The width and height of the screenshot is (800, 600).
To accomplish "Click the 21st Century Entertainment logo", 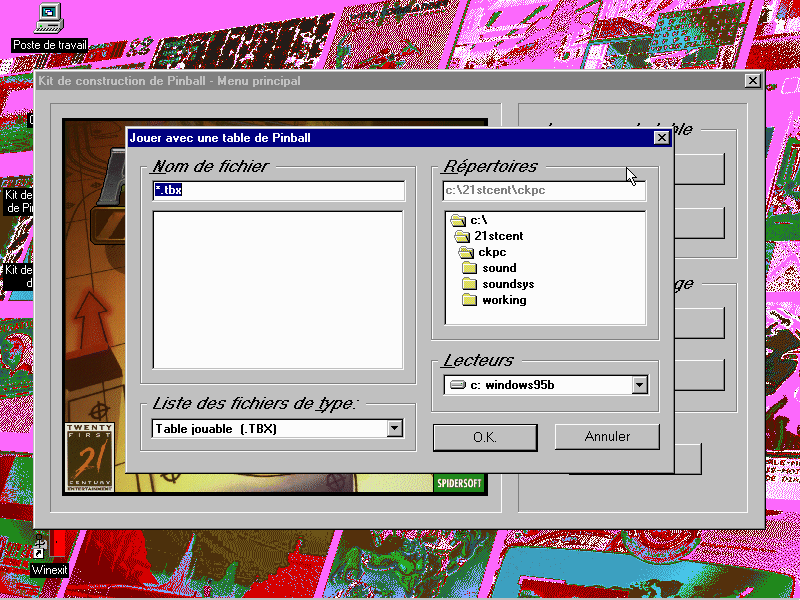I will pyautogui.click(x=90, y=457).
